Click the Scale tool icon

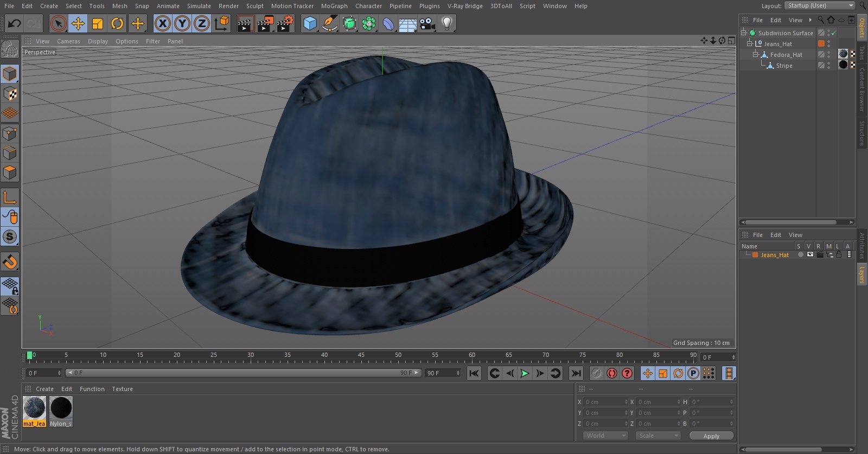tap(98, 23)
